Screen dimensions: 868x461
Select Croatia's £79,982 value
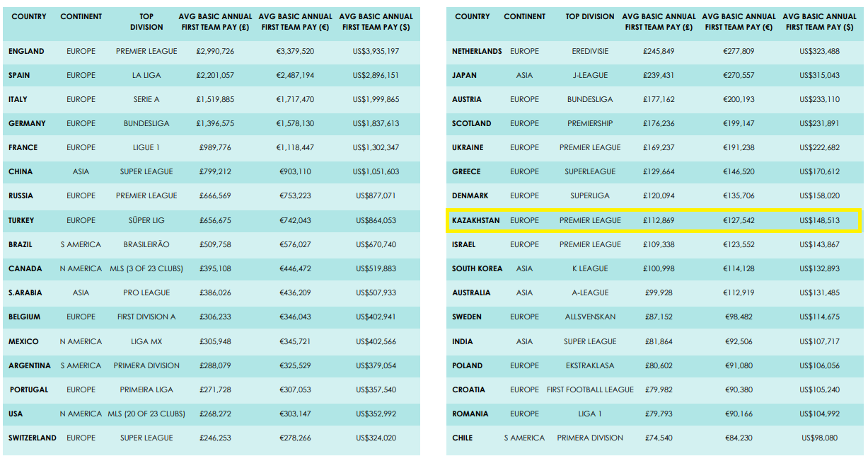659,389
